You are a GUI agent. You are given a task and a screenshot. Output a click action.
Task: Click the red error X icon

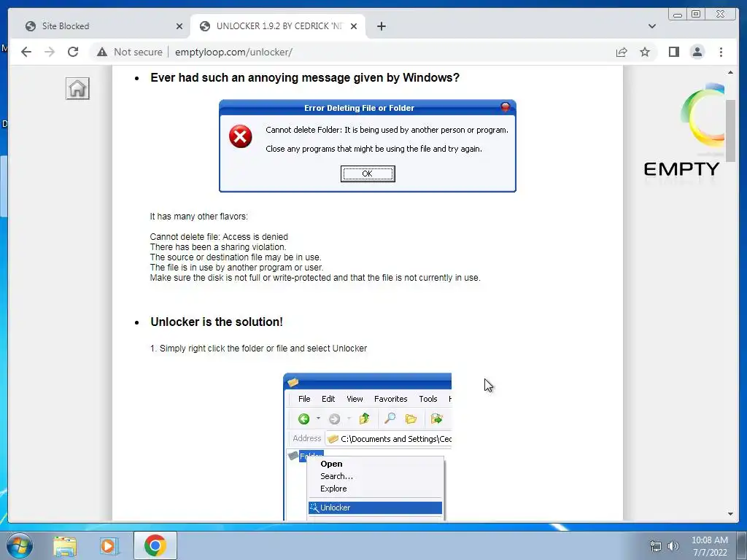pyautogui.click(x=241, y=136)
